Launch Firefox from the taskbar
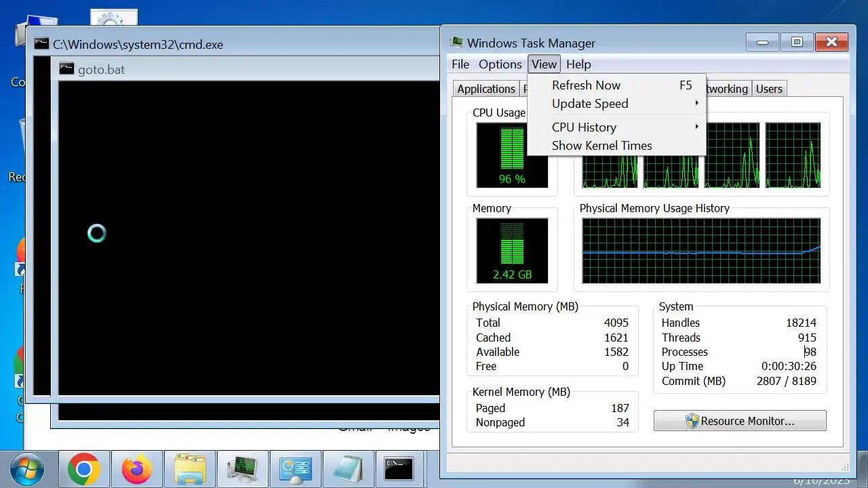The width and height of the screenshot is (868, 488). coord(137,469)
